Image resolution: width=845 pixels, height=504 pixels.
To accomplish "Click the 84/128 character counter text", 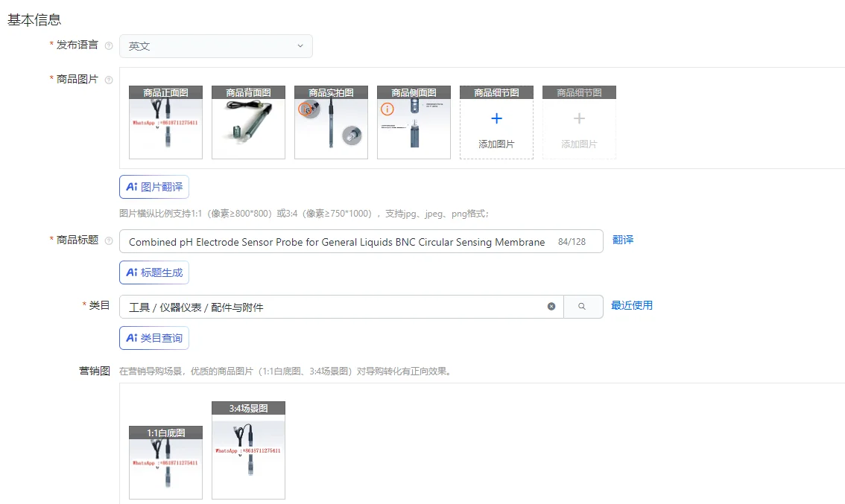I will pyautogui.click(x=572, y=242).
